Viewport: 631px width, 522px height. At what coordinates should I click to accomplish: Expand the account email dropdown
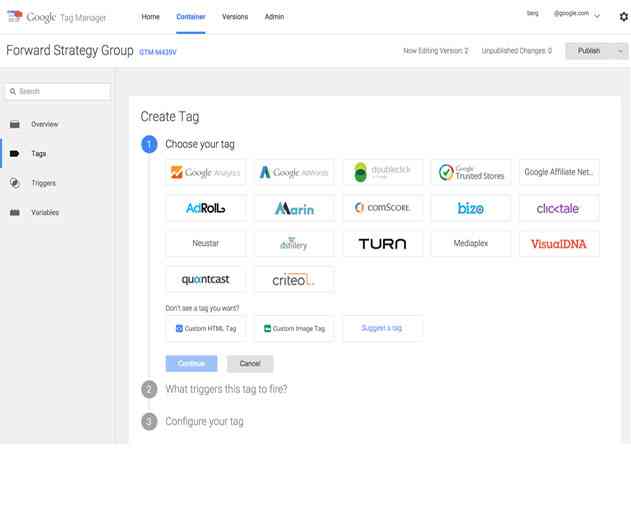(x=597, y=16)
